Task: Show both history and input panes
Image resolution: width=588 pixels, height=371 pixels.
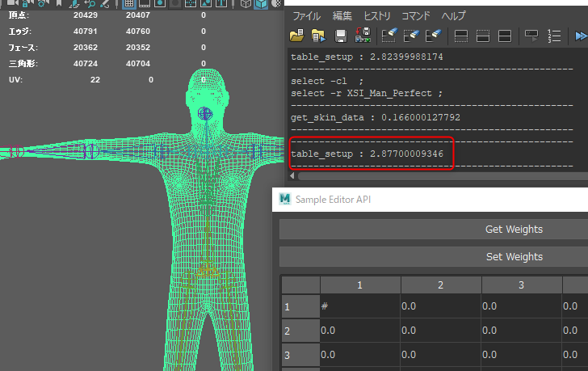Action: [x=505, y=36]
